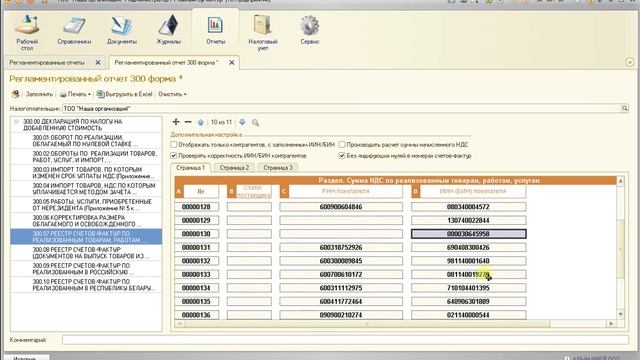Click the minus icon to delete row
Image resolution: width=640 pixels, height=360 pixels.
(188, 122)
